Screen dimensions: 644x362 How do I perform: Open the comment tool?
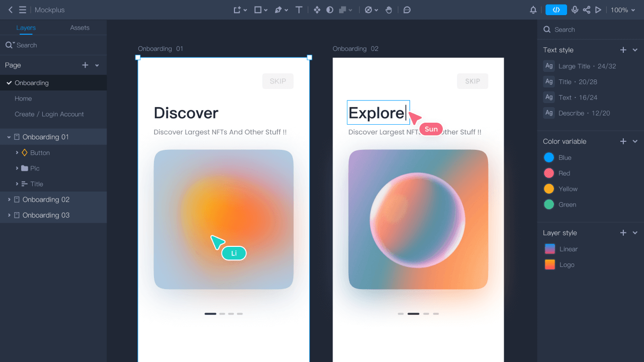pos(407,10)
